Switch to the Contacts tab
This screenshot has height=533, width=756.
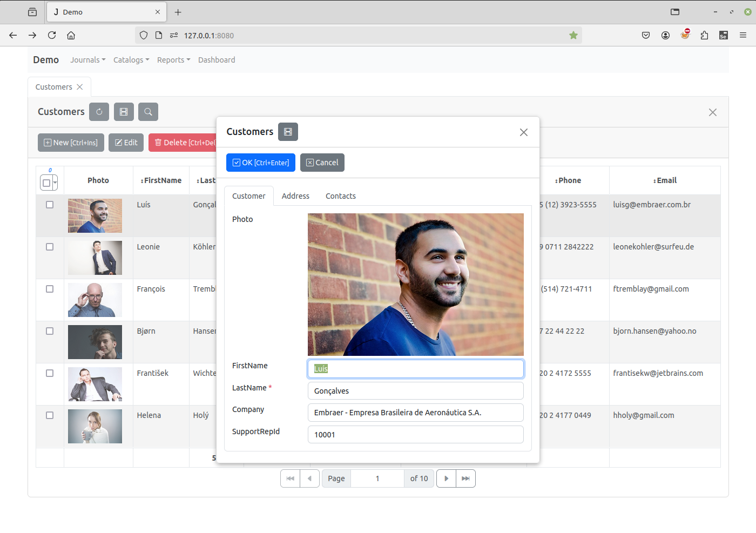pos(340,196)
